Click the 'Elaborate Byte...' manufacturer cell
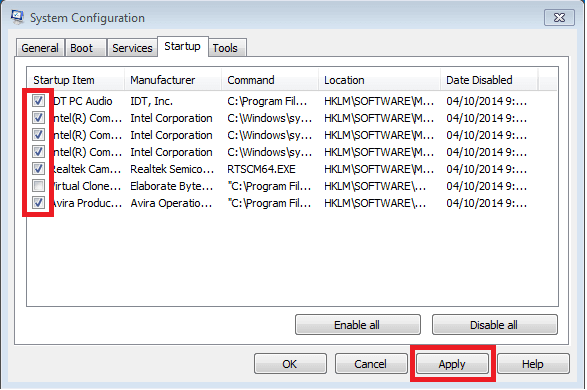 coord(172,186)
